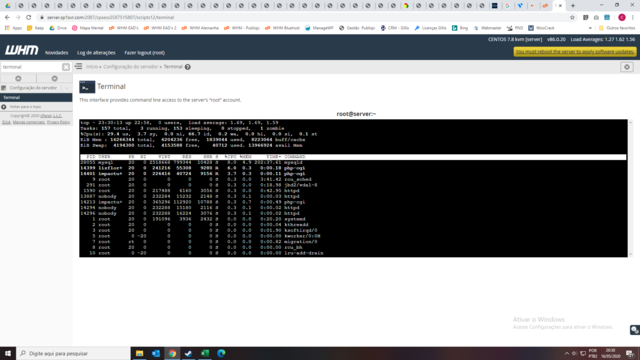Open Excel from taskbar

point(205,353)
